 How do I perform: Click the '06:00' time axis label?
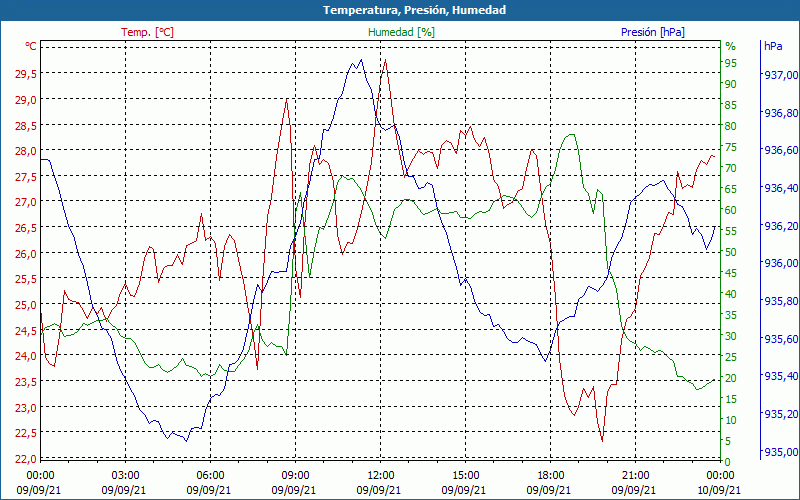pos(210,476)
